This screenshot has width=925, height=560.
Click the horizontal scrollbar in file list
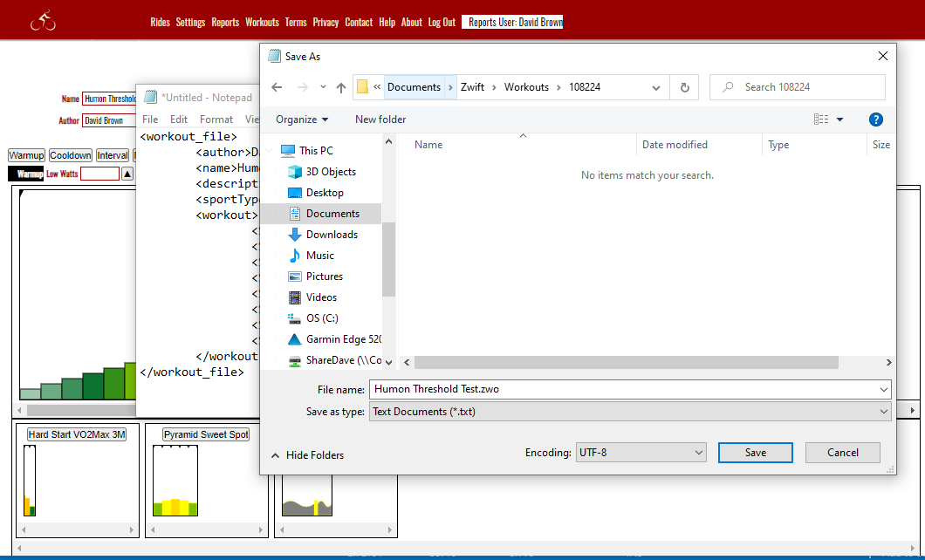(x=626, y=362)
